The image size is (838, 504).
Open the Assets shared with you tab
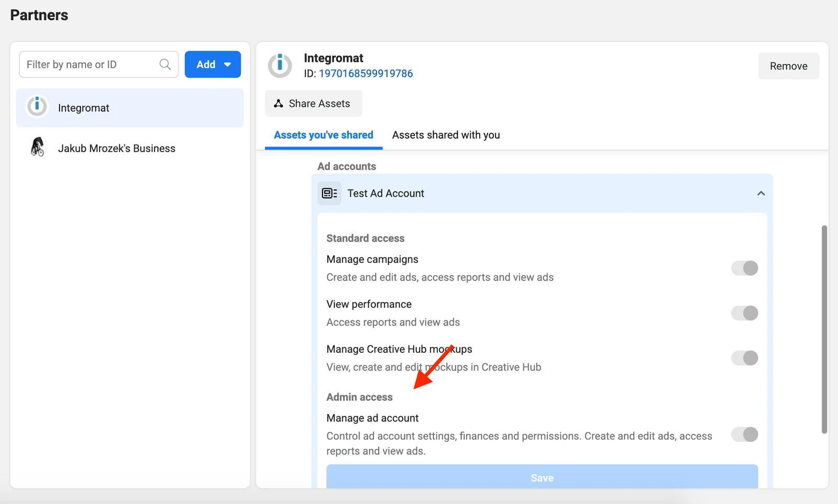[446, 135]
